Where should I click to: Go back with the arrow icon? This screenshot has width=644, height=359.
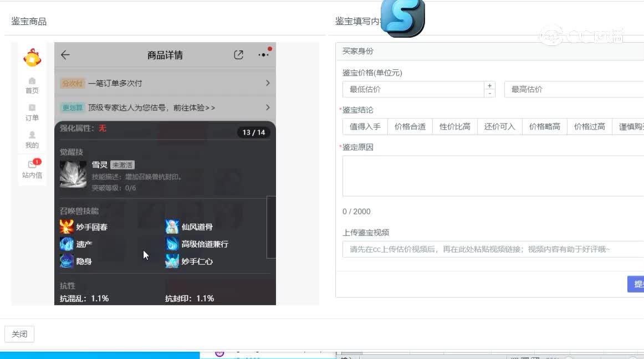coord(65,55)
